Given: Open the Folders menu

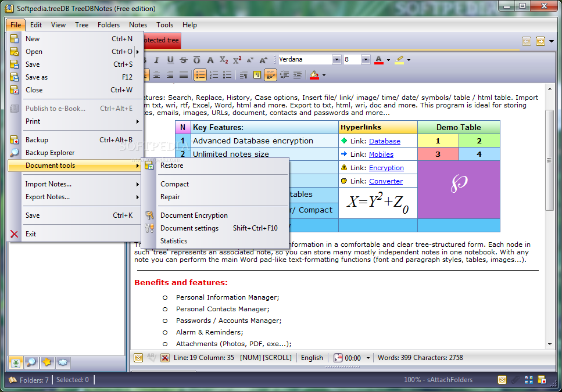Looking at the screenshot, I should (x=109, y=25).
